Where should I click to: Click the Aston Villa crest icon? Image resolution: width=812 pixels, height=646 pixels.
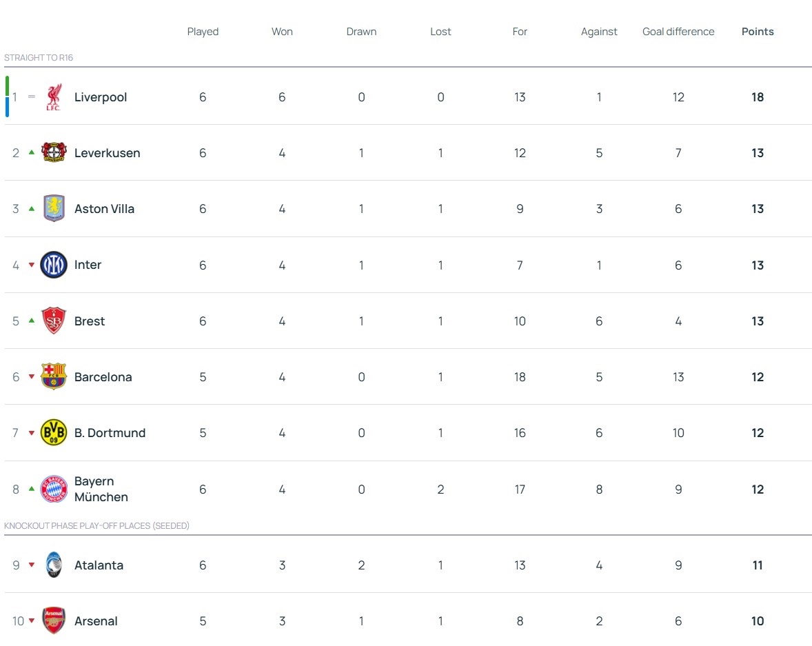click(54, 209)
